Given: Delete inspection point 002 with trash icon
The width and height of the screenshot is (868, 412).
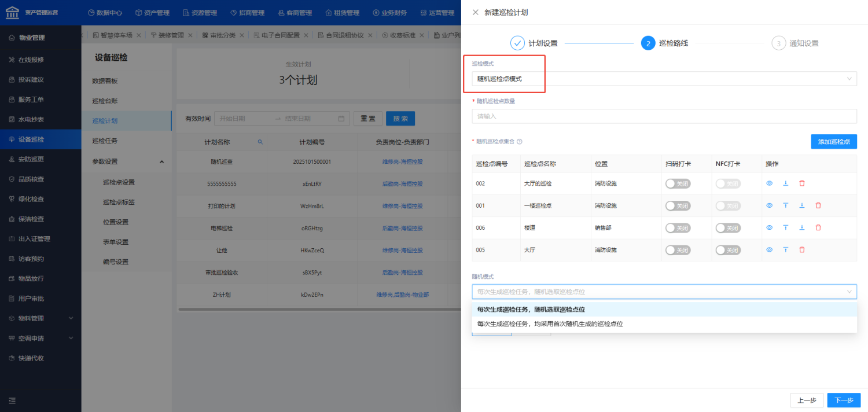Looking at the screenshot, I should coord(802,183).
